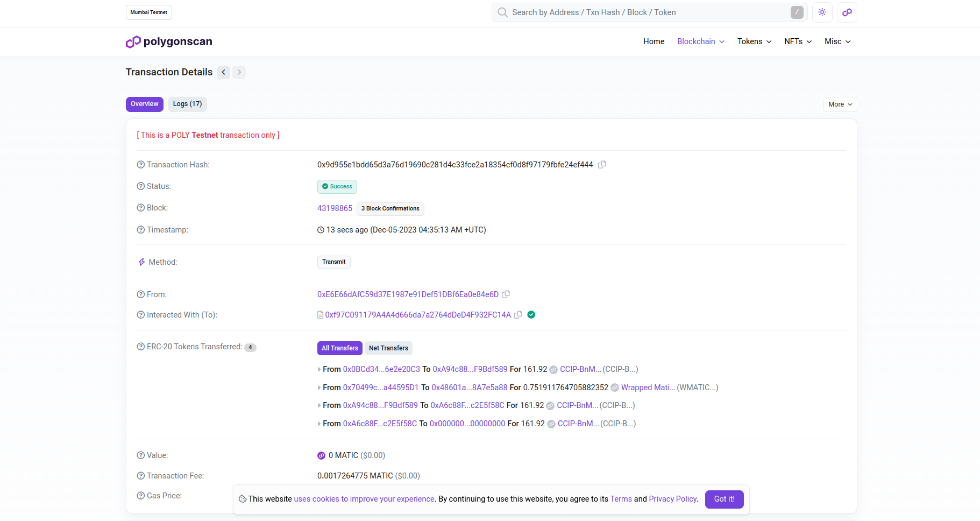Click the search input field
The image size is (980, 521).
(x=649, y=12)
